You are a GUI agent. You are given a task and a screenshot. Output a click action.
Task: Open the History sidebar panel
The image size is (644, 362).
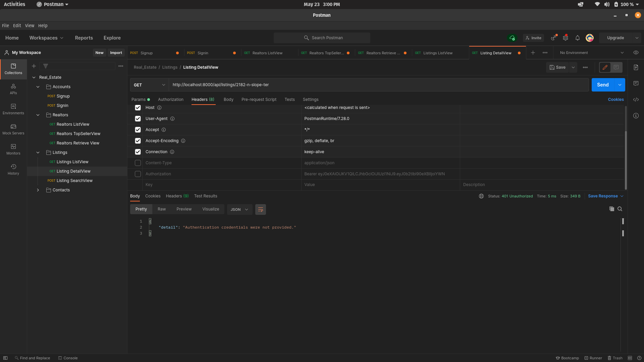[x=13, y=169]
